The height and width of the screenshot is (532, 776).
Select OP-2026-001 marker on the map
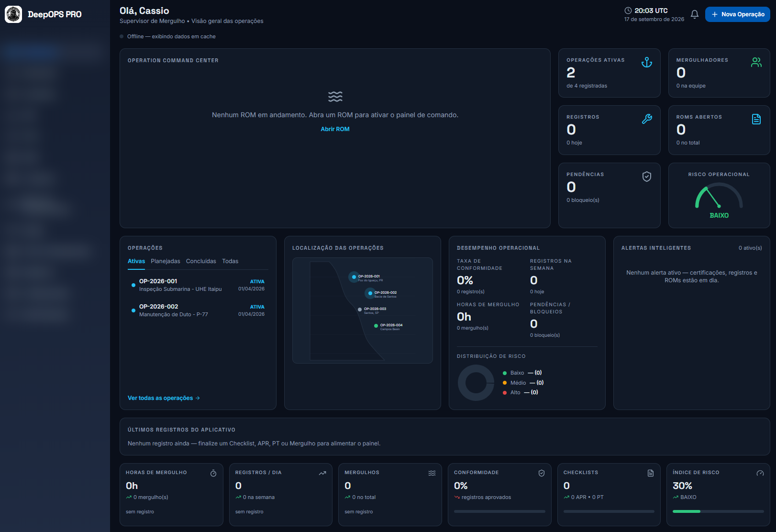click(354, 277)
